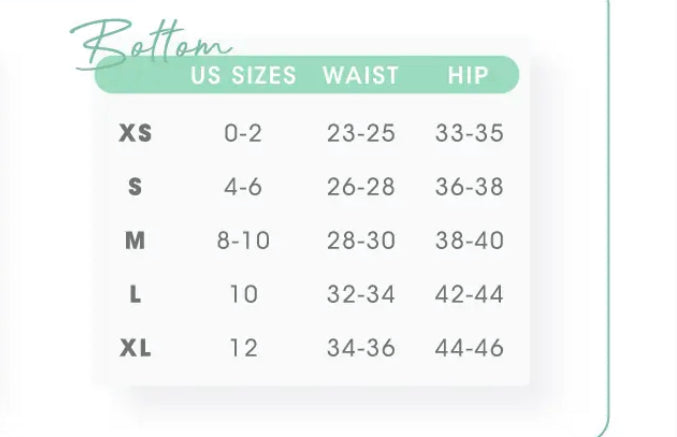Viewport: 677px width, 437px height.
Task: Click the 8-10 US size value
Action: 243,241
